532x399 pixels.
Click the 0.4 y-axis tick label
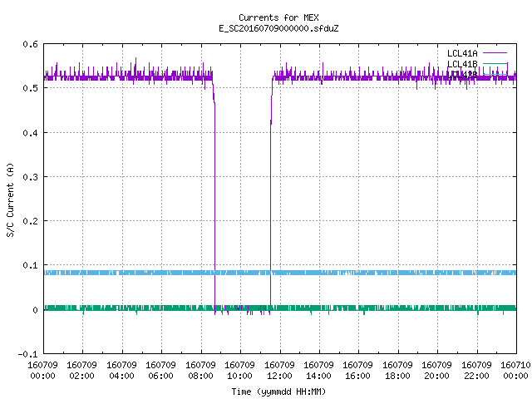[30, 133]
